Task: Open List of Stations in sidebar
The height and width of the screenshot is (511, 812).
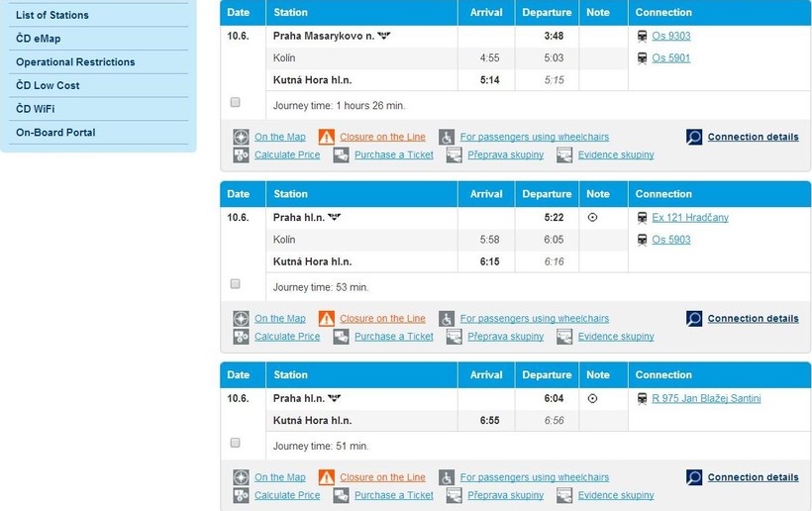Action: [x=52, y=15]
